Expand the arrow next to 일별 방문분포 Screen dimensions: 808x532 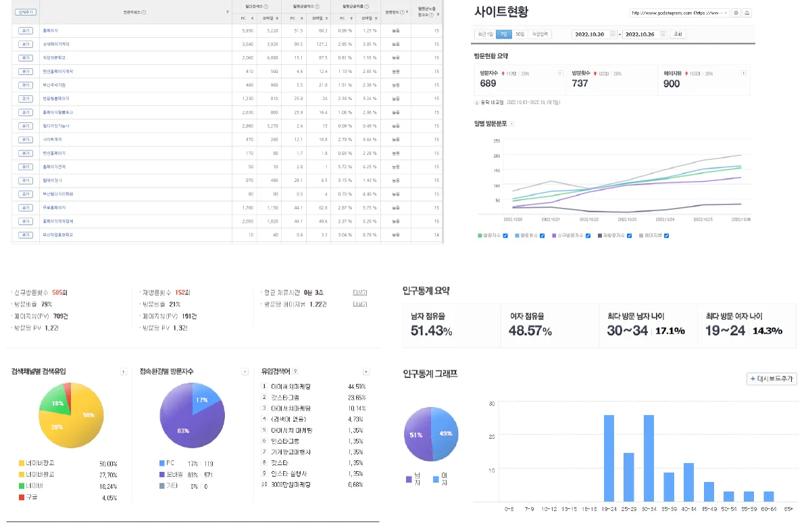pos(511,124)
